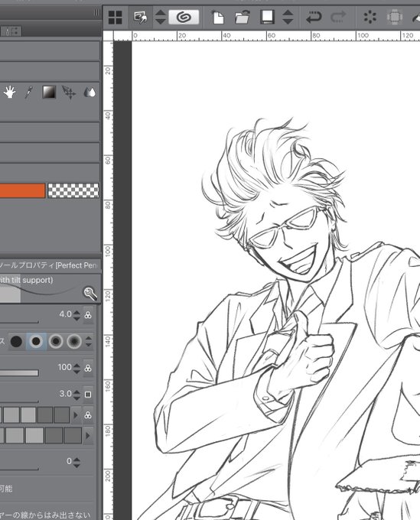Viewport: 420px width, 520px height.
Task: Open Clip Studio launcher swirl button
Action: (x=184, y=17)
